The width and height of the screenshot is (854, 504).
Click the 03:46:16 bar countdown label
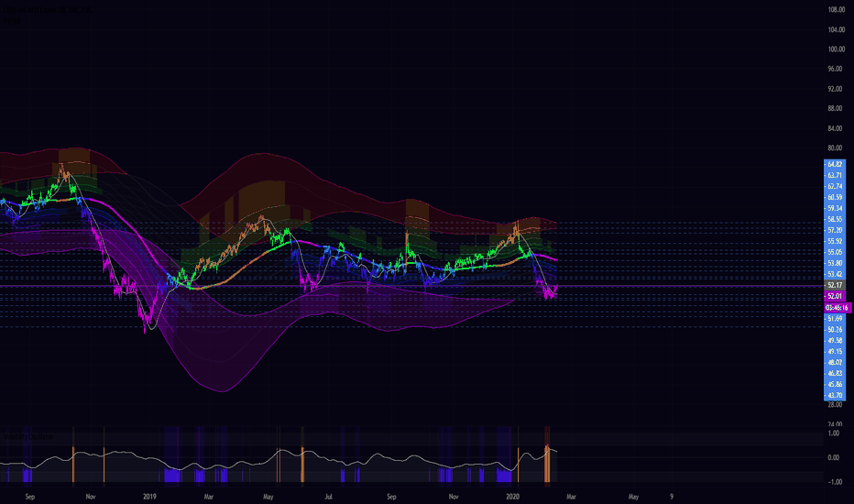pos(838,307)
